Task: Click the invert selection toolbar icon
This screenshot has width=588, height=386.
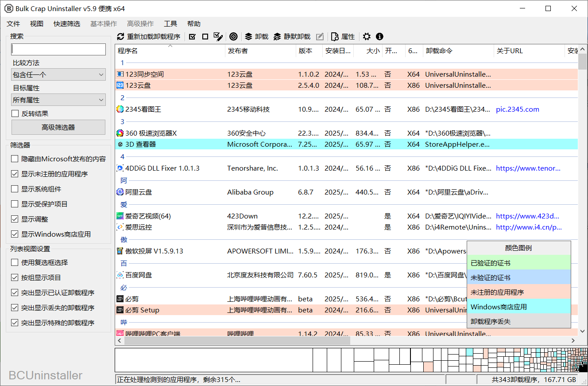Action: [218, 37]
